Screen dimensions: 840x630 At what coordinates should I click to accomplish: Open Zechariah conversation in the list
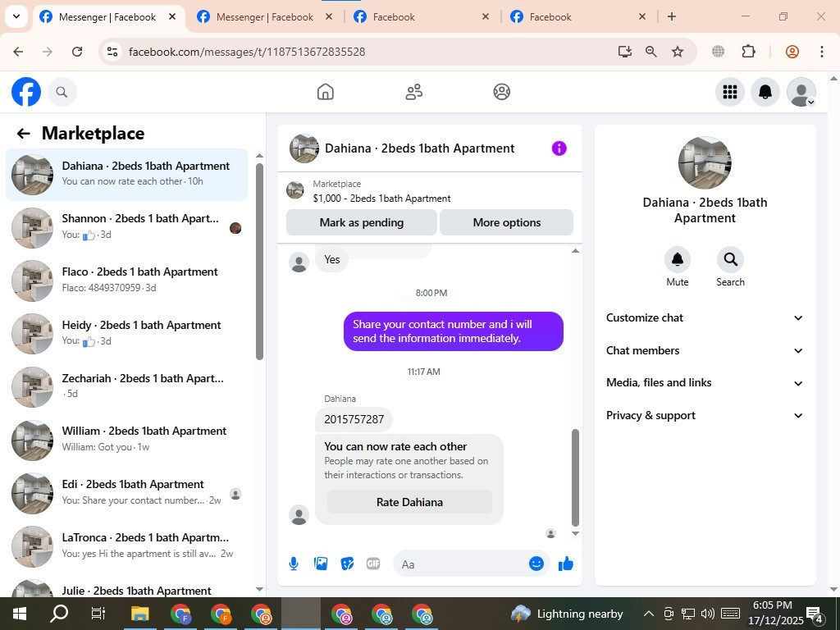tap(127, 387)
